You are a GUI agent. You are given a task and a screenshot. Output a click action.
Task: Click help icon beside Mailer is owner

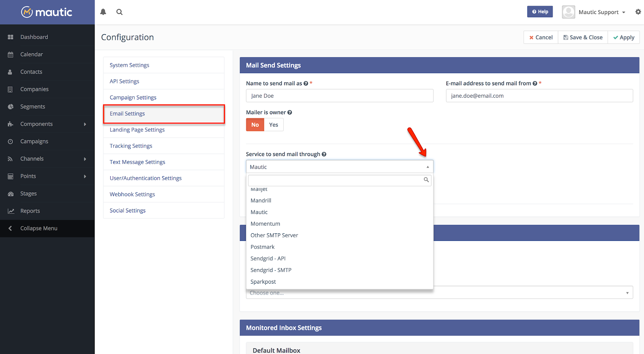coord(289,112)
